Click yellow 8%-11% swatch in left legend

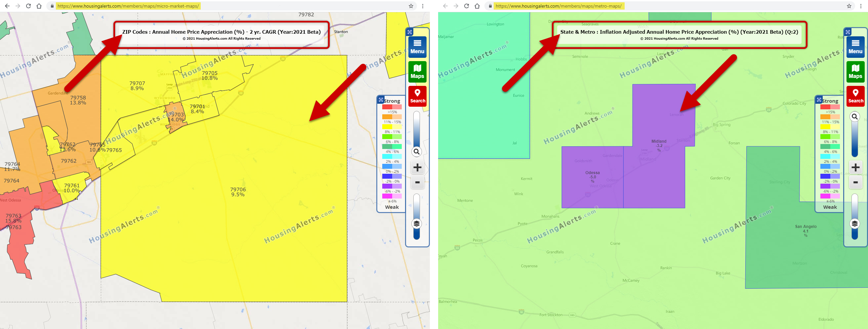pos(392,127)
